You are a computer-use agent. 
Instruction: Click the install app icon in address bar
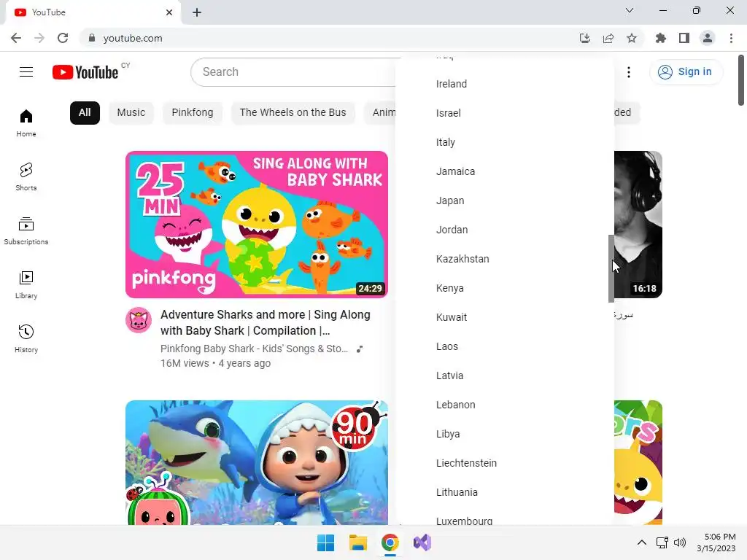click(585, 38)
